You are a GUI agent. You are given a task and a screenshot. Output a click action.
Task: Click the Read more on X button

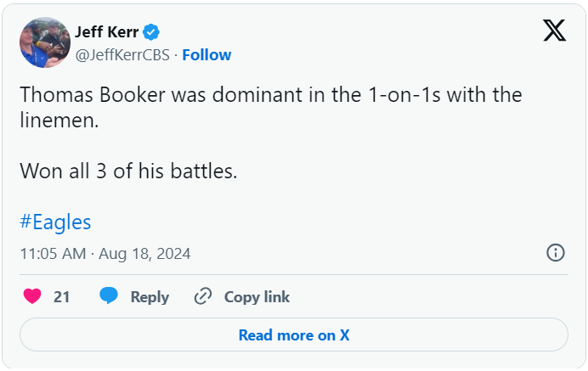tap(294, 334)
